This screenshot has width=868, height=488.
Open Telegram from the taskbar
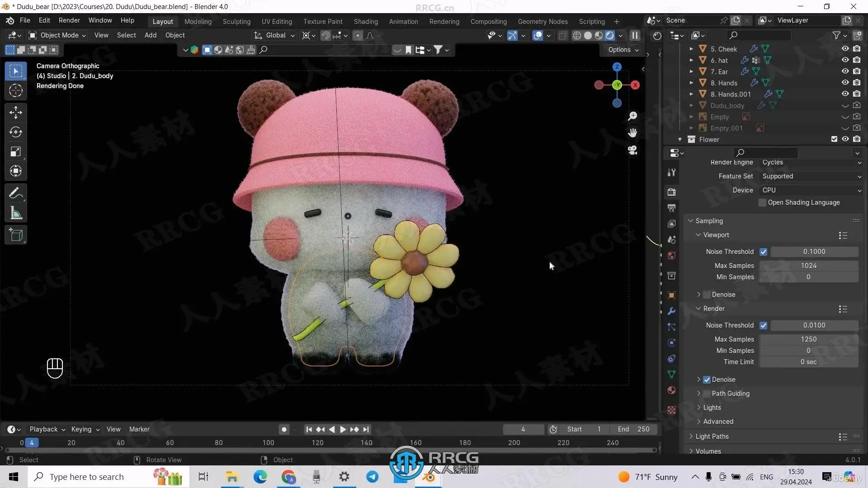373,477
